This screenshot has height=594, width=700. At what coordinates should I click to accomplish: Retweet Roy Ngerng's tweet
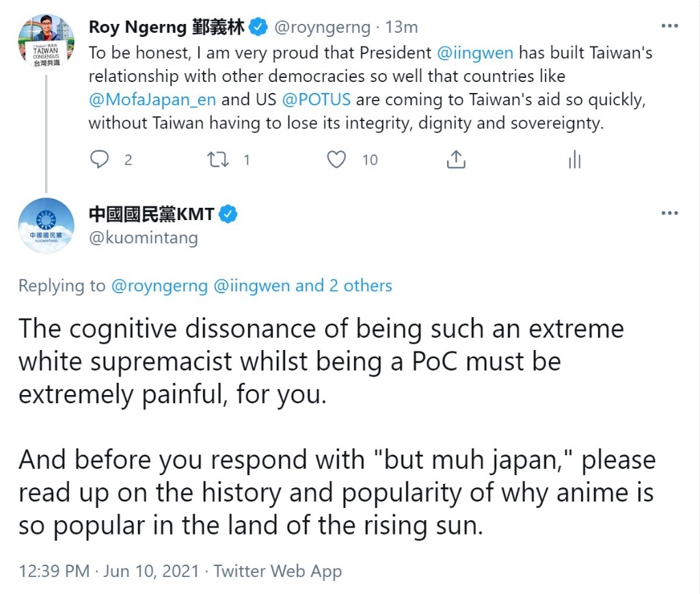coord(218,159)
